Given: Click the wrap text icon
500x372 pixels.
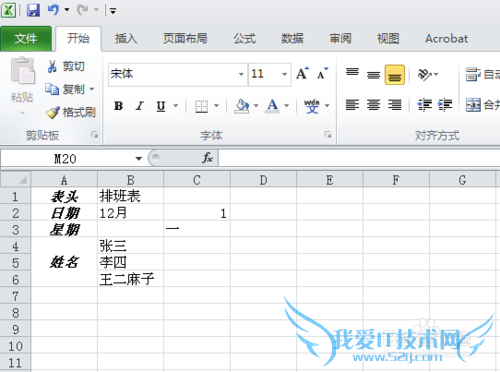Looking at the screenshot, I should click(473, 74).
